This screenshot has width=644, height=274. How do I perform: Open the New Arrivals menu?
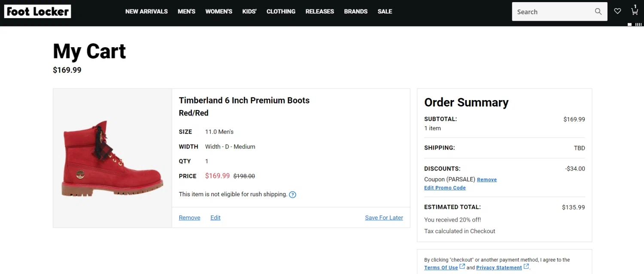[146, 12]
